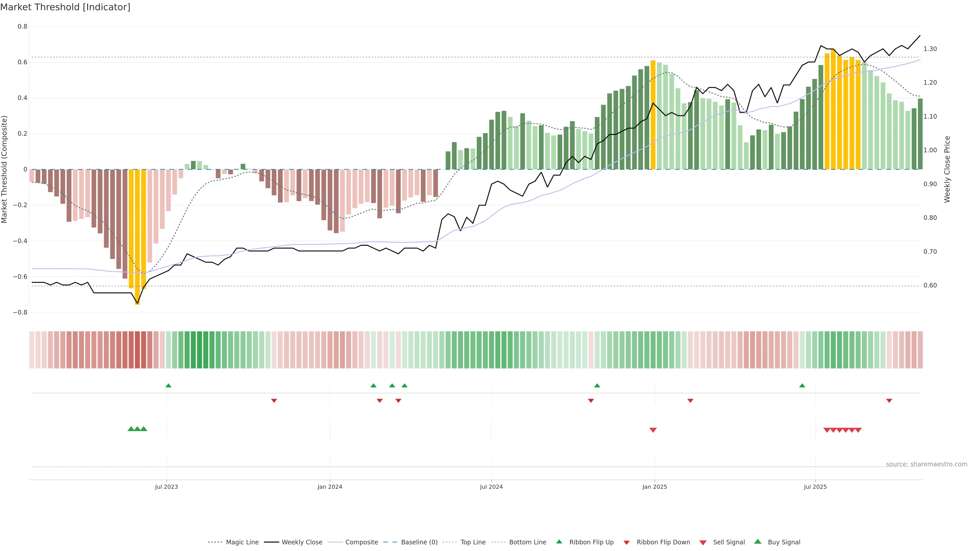Click the rightmost Ribbon Flip Down marker
This screenshot has height=551, width=980.
point(889,401)
